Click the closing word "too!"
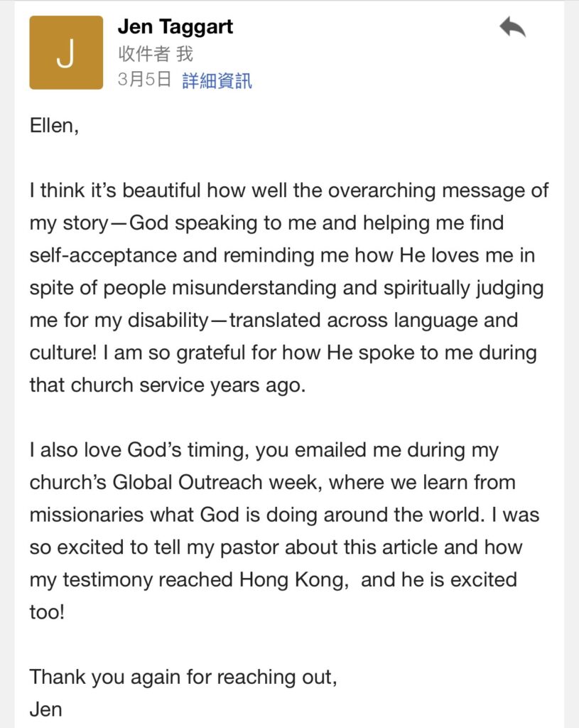The width and height of the screenshot is (579, 728). (x=47, y=612)
